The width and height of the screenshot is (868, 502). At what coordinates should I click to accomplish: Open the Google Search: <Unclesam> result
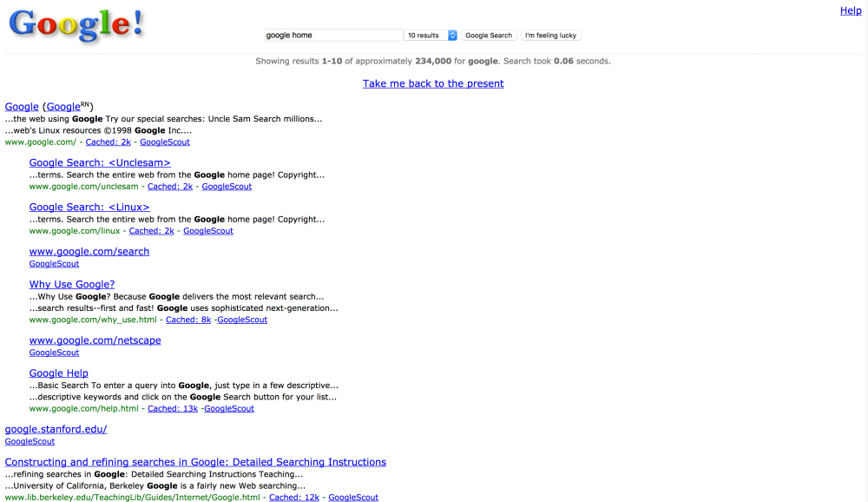point(100,162)
